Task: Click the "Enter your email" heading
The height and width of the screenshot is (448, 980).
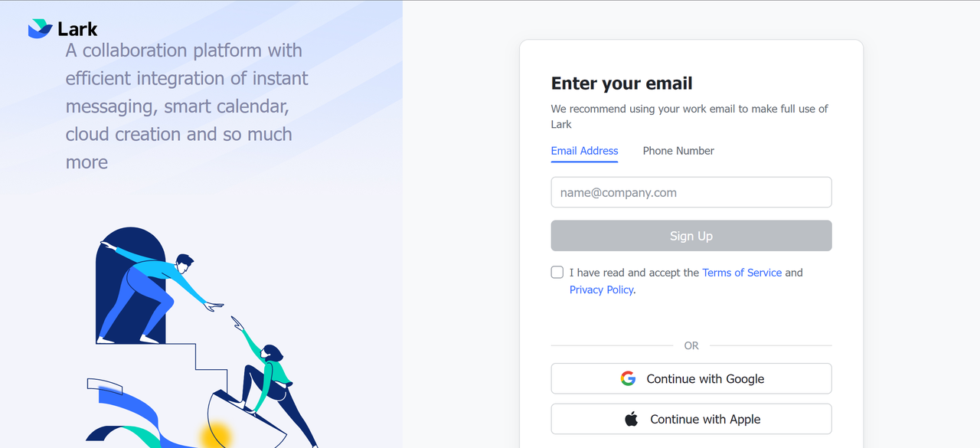Action: (x=622, y=83)
